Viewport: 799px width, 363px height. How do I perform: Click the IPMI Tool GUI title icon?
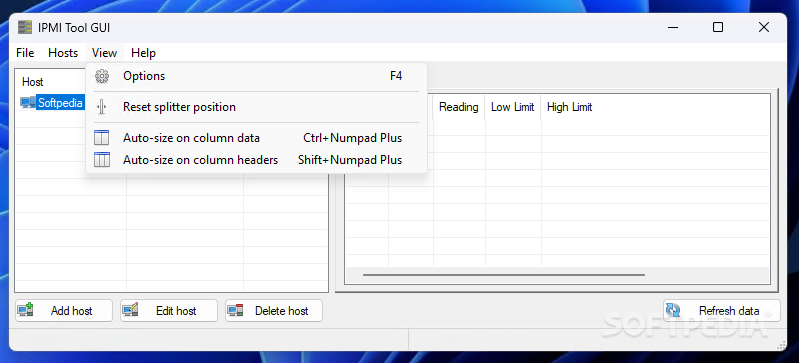click(x=25, y=28)
